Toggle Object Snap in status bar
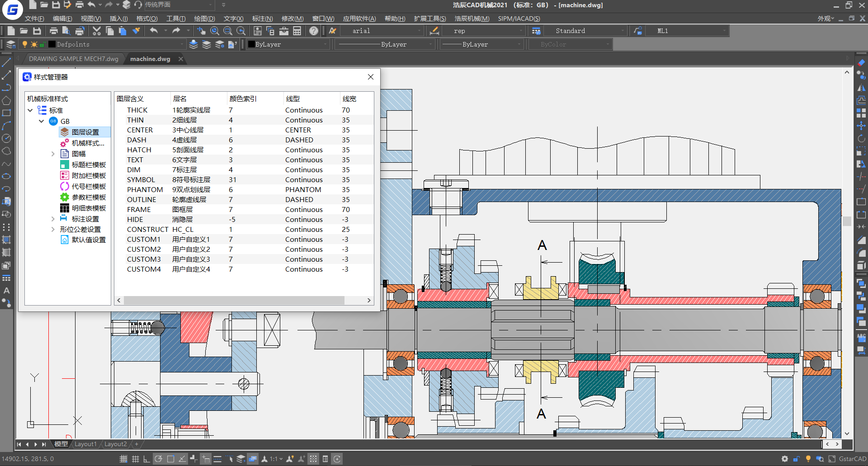This screenshot has width=868, height=466. pos(170,459)
